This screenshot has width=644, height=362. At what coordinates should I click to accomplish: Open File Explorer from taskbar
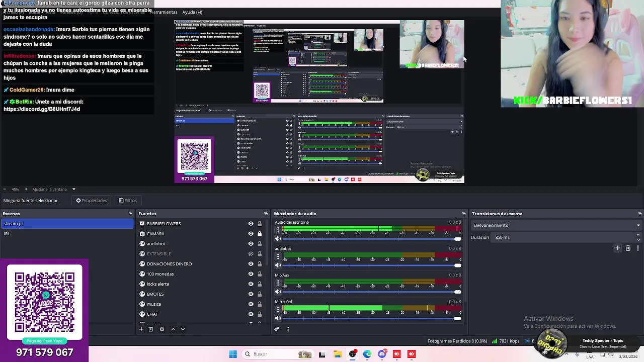(x=338, y=354)
